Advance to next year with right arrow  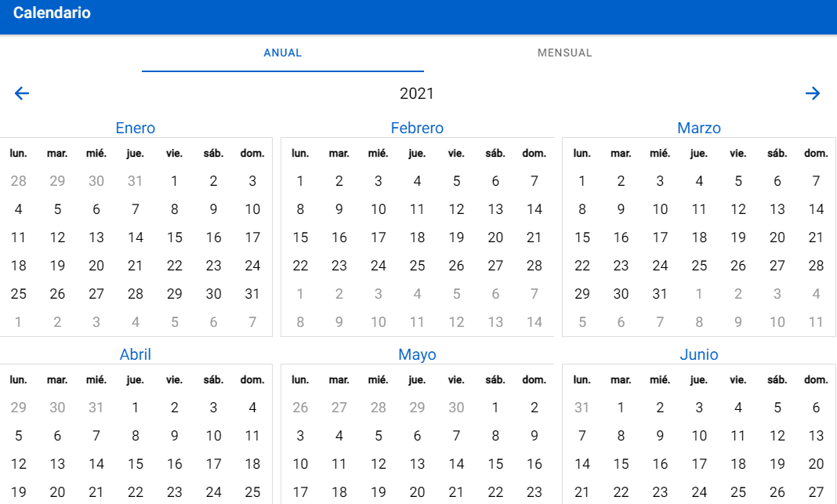[813, 93]
